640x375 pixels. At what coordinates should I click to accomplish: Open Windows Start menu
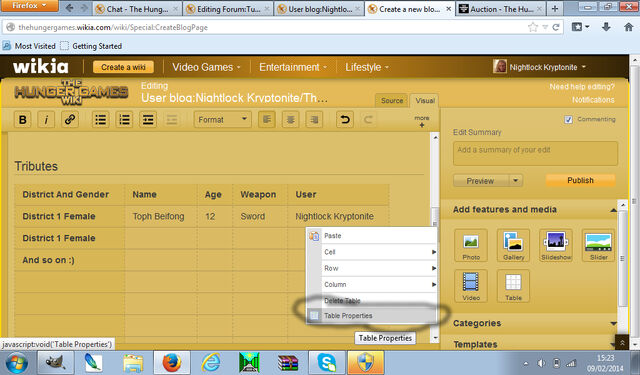(17, 362)
